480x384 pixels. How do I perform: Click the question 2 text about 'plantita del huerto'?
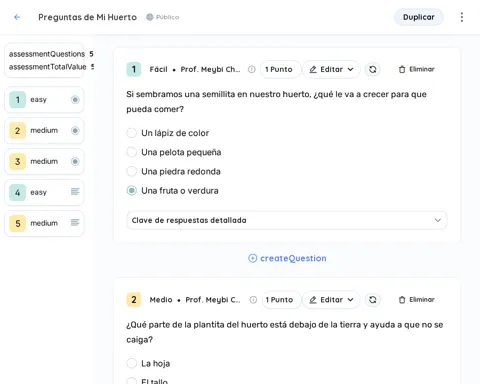[285, 332]
